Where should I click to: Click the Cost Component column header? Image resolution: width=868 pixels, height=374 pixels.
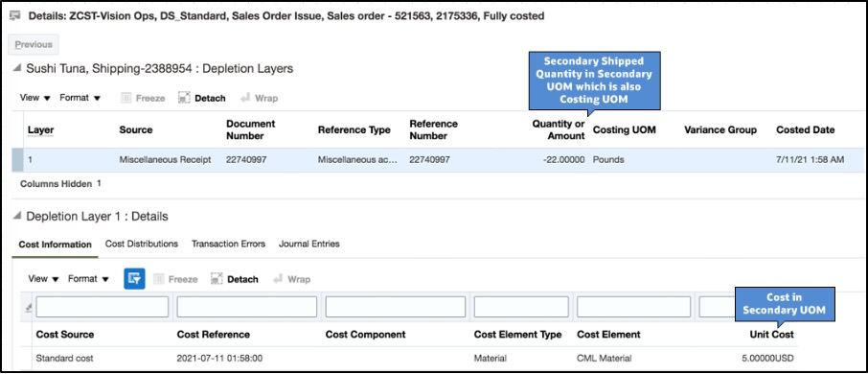365,335
